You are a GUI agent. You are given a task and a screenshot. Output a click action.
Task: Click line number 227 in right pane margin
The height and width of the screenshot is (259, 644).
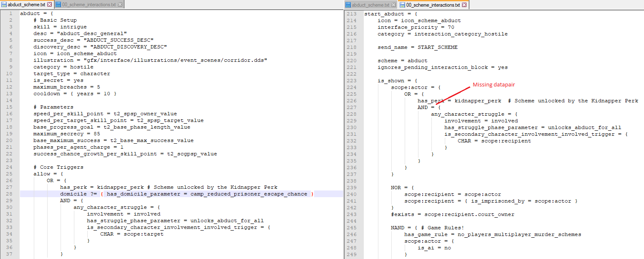(351, 107)
